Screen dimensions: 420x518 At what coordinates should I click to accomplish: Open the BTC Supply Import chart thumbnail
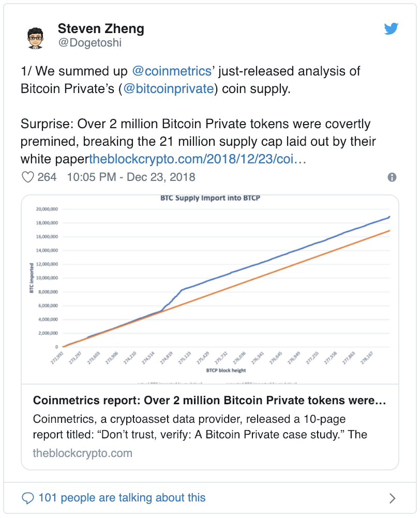[209, 289]
